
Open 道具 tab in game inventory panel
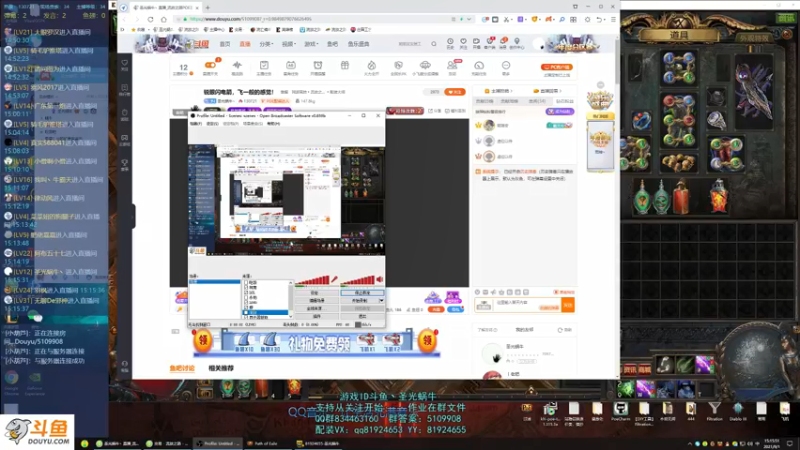click(x=679, y=36)
